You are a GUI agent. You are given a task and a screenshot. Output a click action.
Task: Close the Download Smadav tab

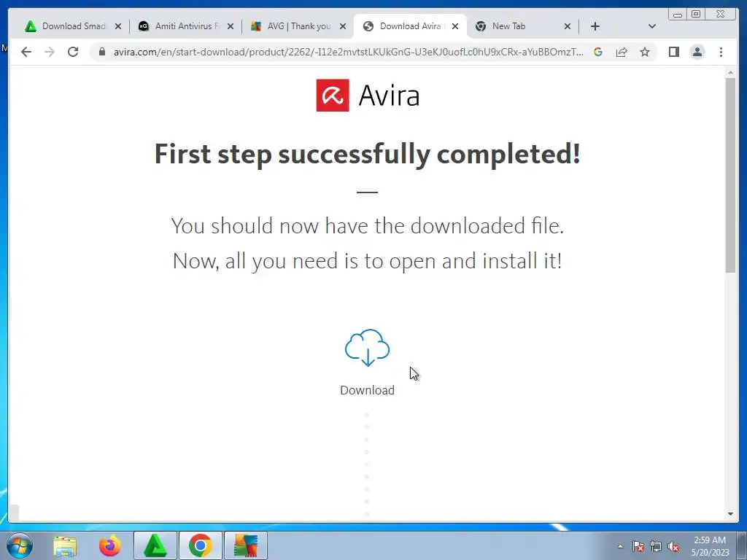pos(118,26)
